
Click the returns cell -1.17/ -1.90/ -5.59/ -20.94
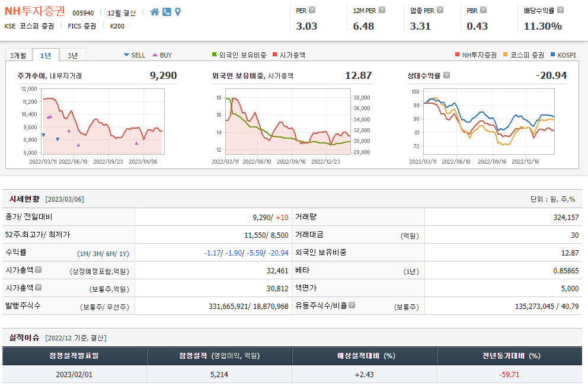click(246, 253)
